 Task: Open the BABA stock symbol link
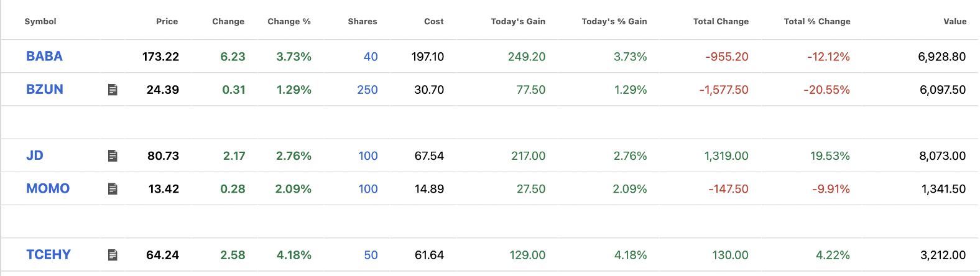click(x=44, y=57)
